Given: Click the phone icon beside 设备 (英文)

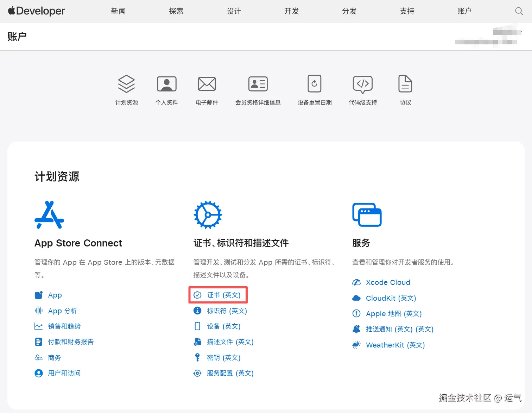Looking at the screenshot, I should (x=198, y=326).
